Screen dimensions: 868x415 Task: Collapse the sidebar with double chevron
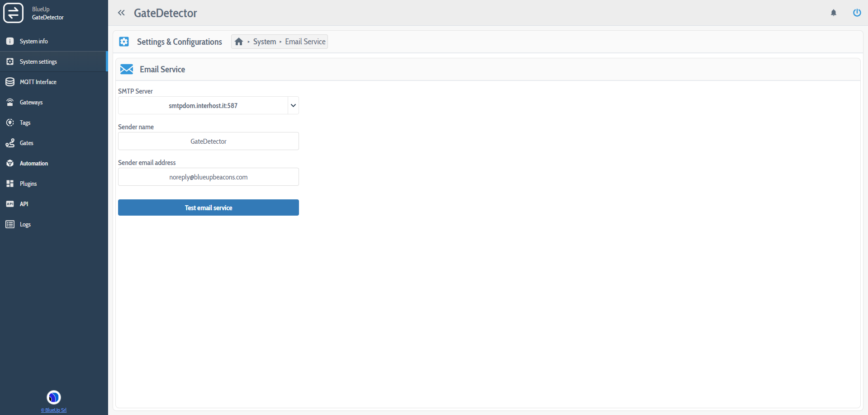tap(121, 13)
